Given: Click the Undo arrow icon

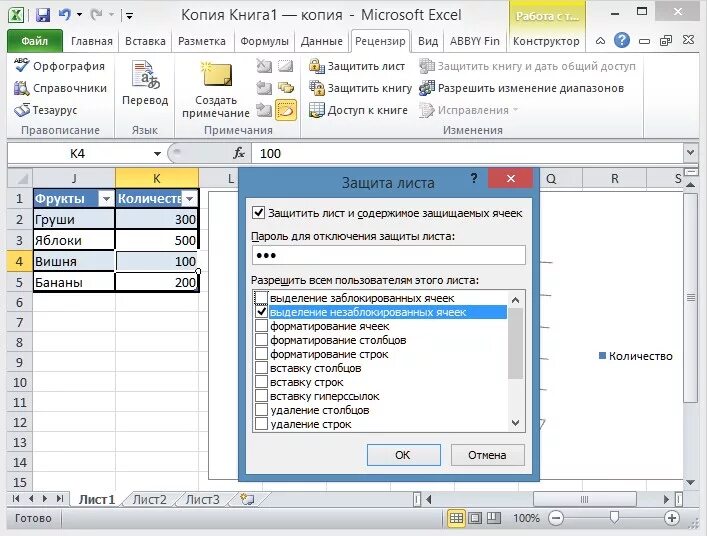Looking at the screenshot, I should [x=65, y=15].
